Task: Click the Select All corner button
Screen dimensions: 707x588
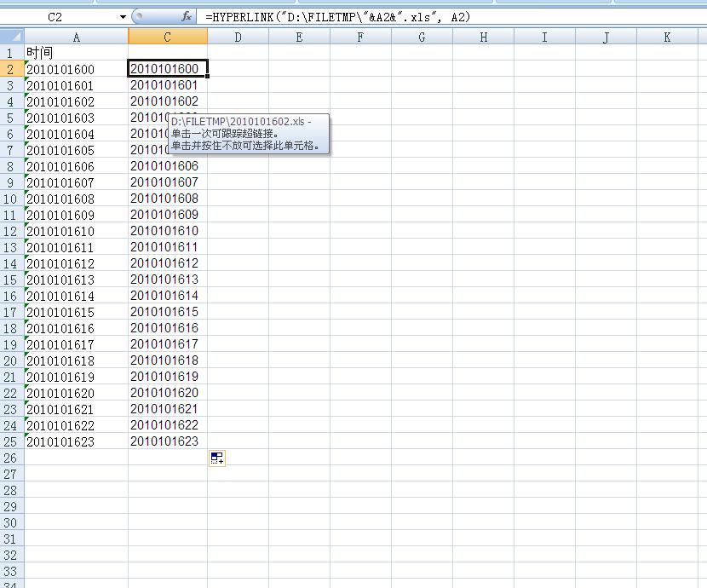Action: pos(12,37)
